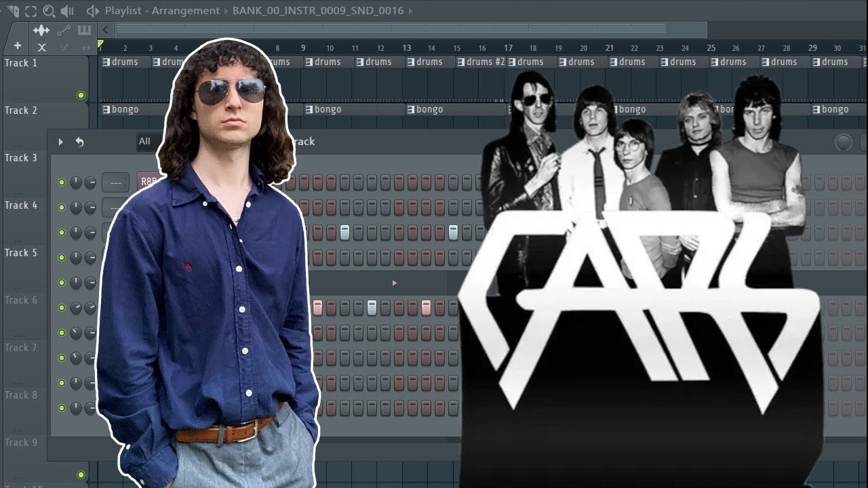Click the plus button above Track 1
868x488 pixels.
(18, 46)
